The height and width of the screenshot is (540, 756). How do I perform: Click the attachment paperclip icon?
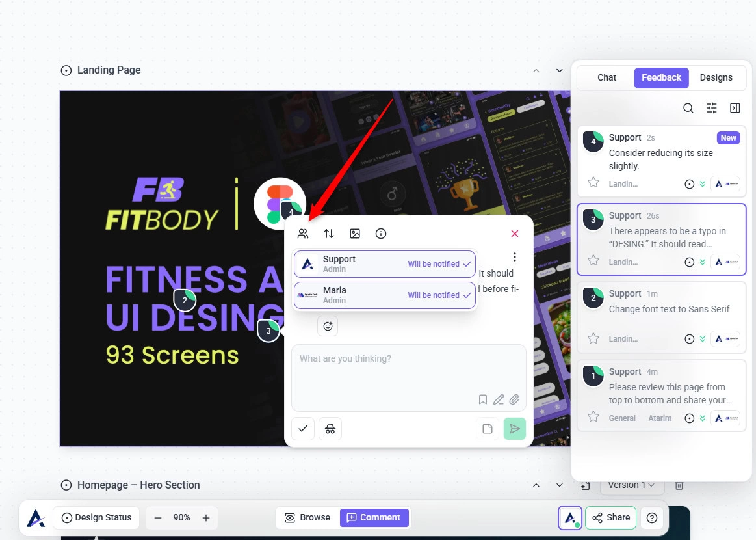514,399
